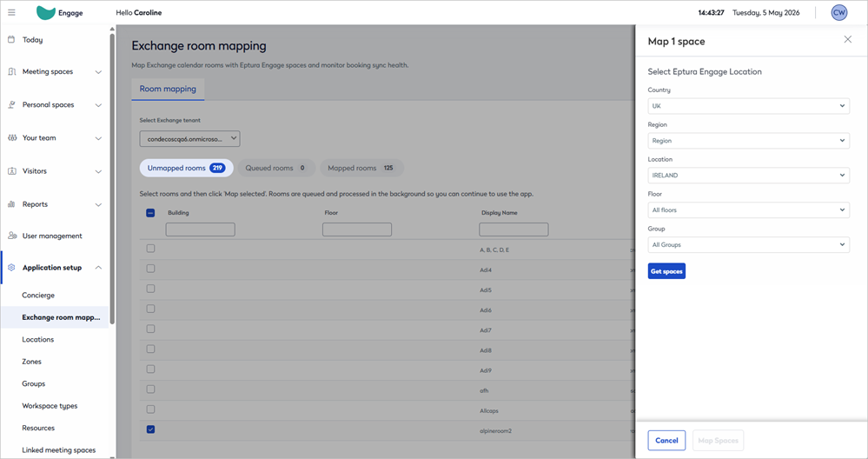The width and height of the screenshot is (868, 459).
Task: Click the Visitors sidebar icon
Action: 11,171
